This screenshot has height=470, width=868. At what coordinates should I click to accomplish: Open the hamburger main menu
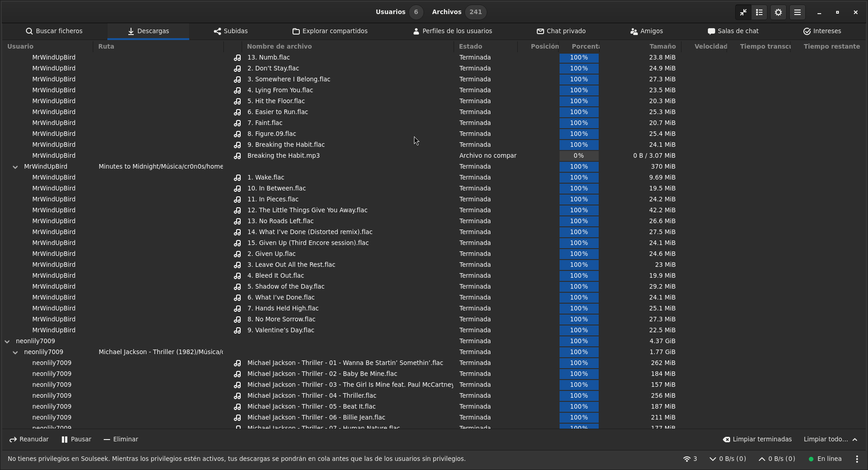click(x=797, y=12)
